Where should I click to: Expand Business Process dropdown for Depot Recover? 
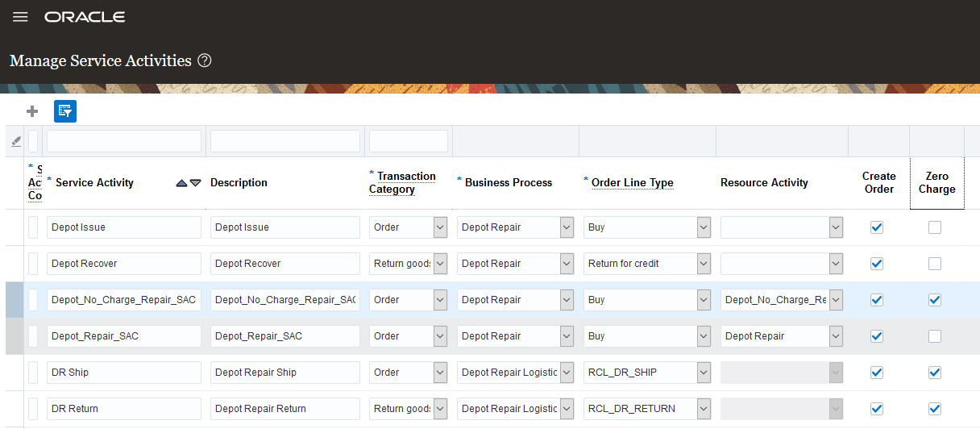click(x=567, y=264)
